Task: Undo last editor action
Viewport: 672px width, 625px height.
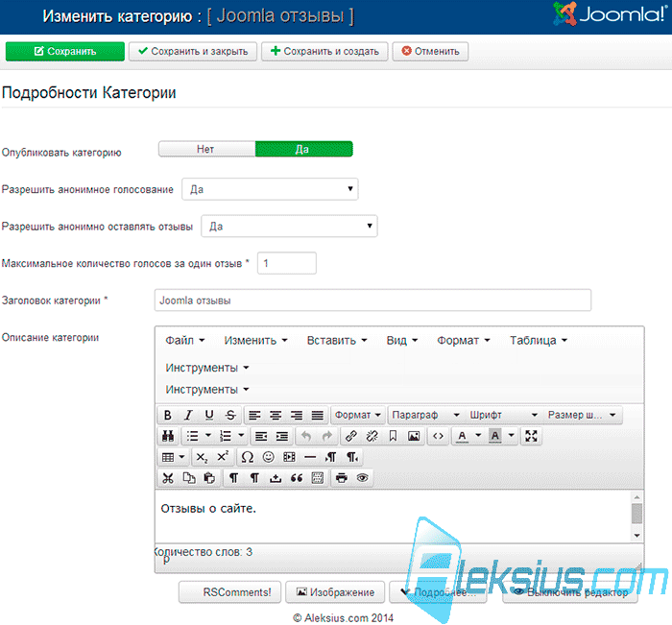Action: (306, 437)
